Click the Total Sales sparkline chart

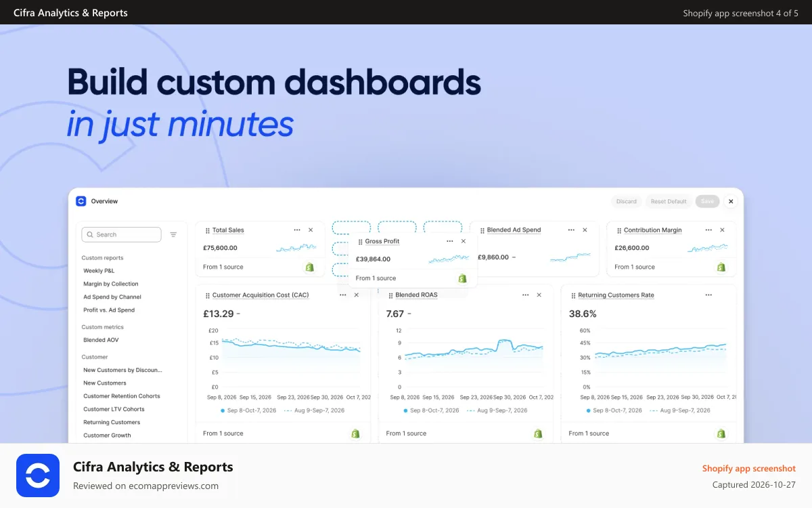pyautogui.click(x=296, y=249)
